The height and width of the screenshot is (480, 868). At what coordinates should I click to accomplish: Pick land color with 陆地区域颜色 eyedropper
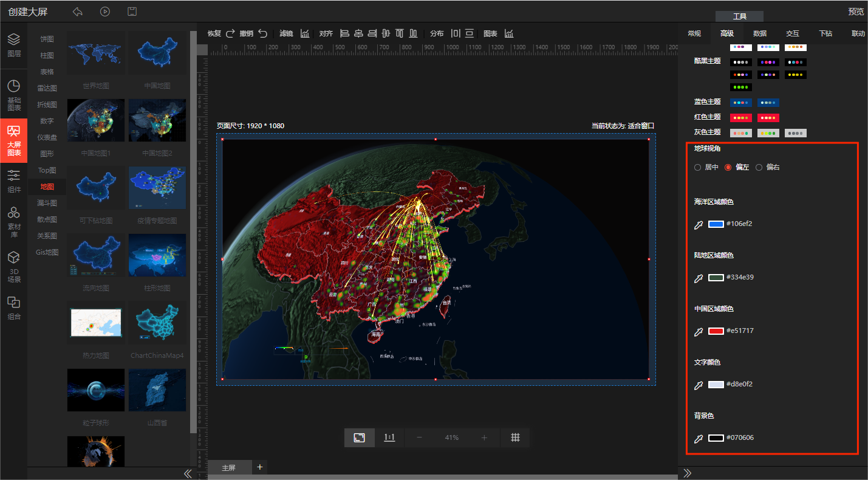point(699,278)
